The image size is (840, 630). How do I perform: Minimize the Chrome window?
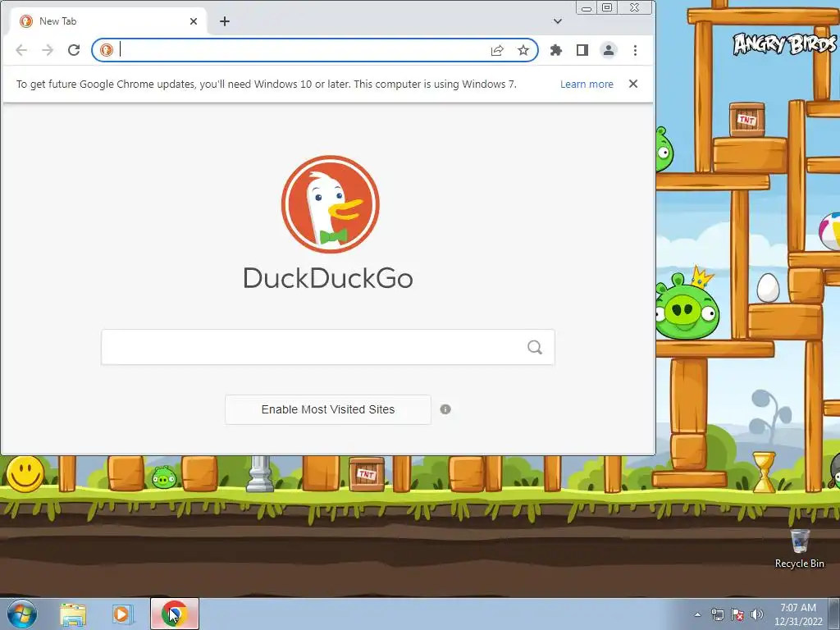pyautogui.click(x=587, y=8)
